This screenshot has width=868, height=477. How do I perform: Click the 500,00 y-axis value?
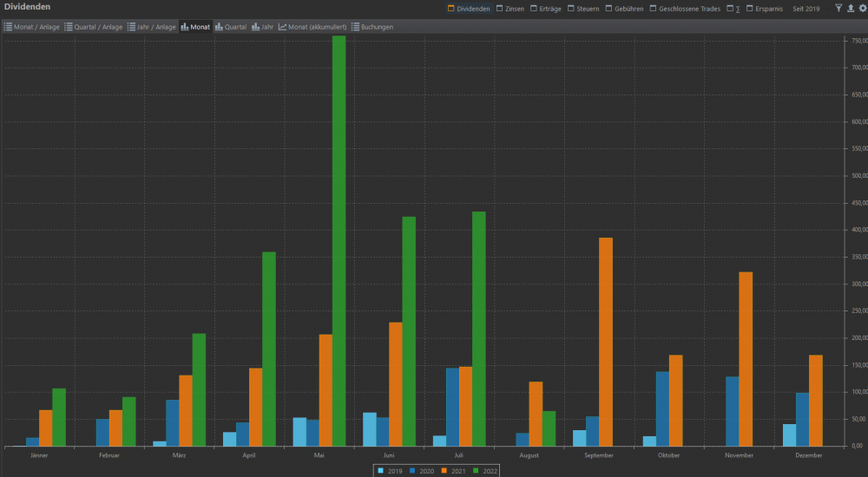859,176
